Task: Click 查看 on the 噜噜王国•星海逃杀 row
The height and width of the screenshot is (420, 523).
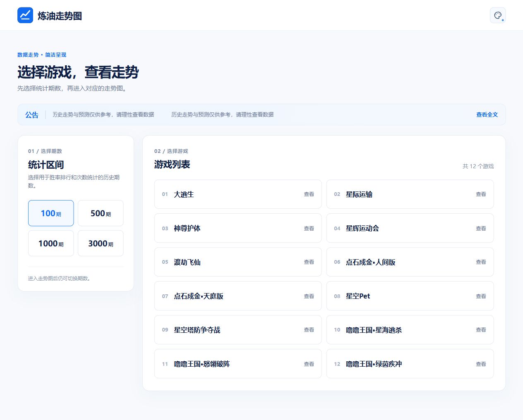Action: coord(481,330)
